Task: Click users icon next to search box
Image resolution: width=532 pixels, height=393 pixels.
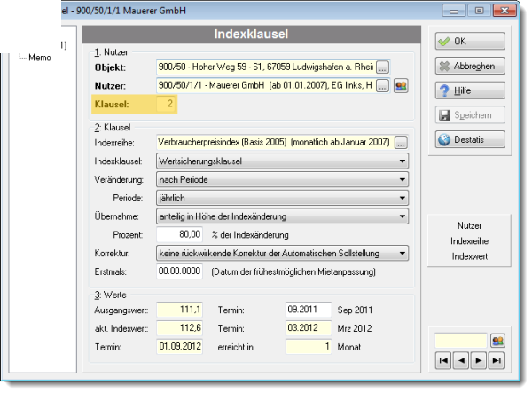Action: 497,341
